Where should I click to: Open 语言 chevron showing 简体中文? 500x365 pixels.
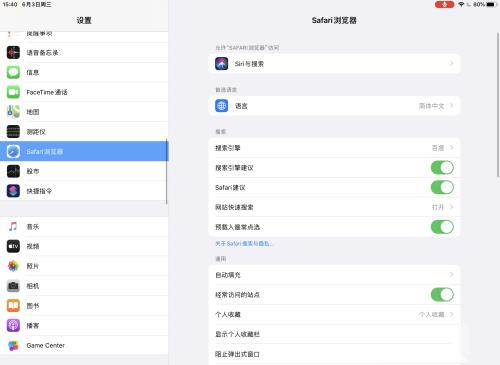pyautogui.click(x=452, y=106)
